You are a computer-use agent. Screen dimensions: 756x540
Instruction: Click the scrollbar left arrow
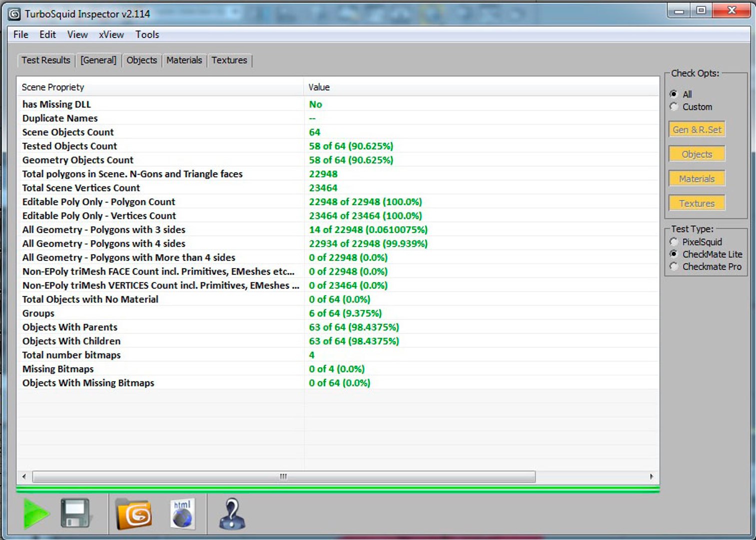click(24, 476)
